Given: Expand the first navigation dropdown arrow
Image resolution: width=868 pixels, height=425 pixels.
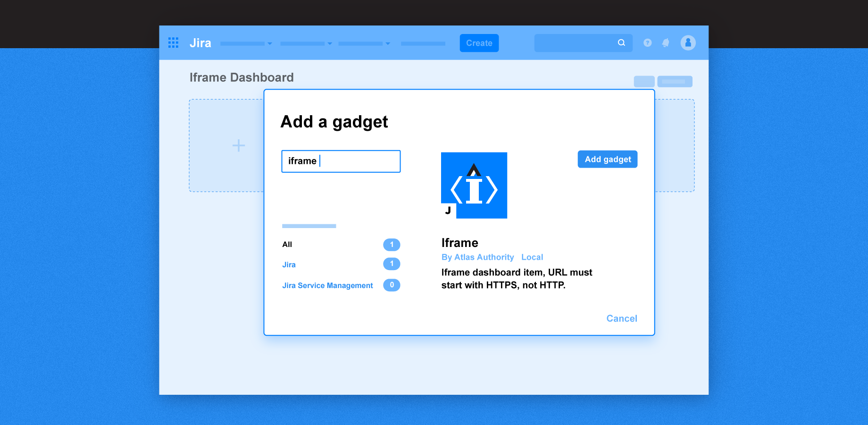Looking at the screenshot, I should (270, 43).
